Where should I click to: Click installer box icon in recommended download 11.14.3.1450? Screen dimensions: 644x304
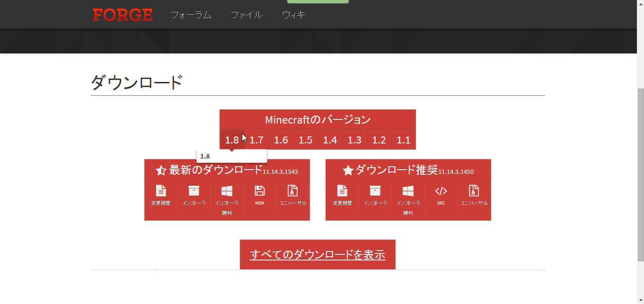(375, 191)
